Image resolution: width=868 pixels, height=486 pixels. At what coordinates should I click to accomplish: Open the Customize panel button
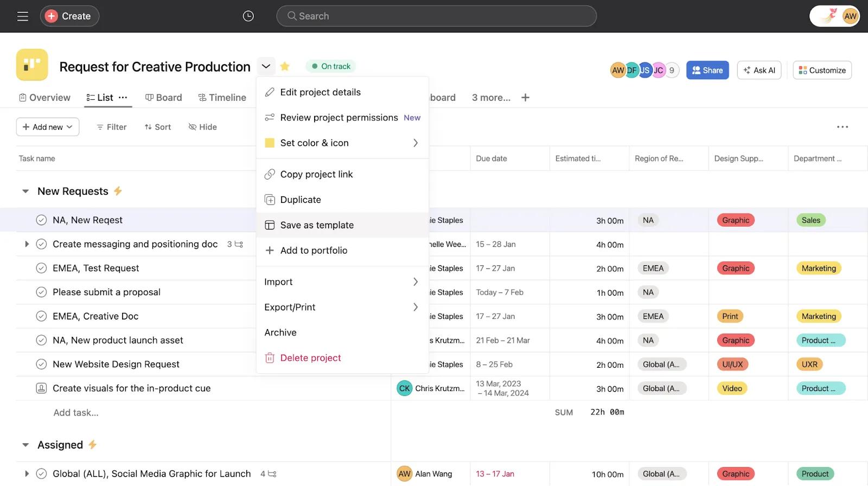[x=822, y=70]
